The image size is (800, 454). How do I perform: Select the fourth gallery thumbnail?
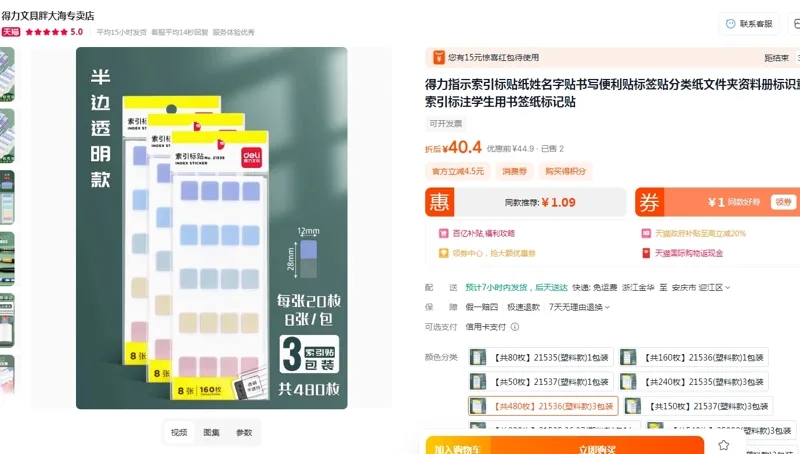[7, 259]
